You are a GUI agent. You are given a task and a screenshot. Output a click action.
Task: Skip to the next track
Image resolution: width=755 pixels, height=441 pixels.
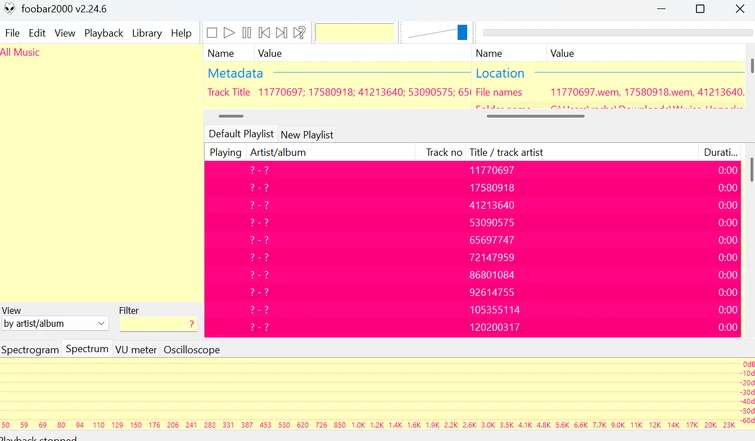[282, 33]
